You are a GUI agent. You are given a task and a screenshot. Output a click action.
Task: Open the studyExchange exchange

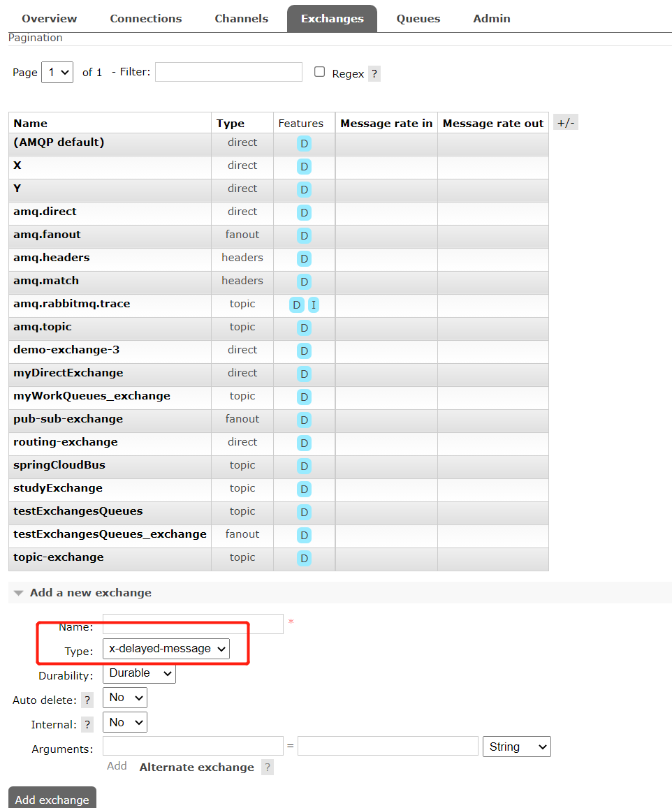click(x=58, y=488)
